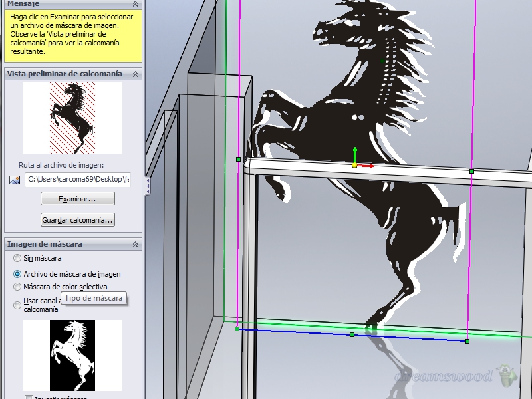Click Guardar calcomanía... button
Screen dimensions: 532x399
click(78, 220)
